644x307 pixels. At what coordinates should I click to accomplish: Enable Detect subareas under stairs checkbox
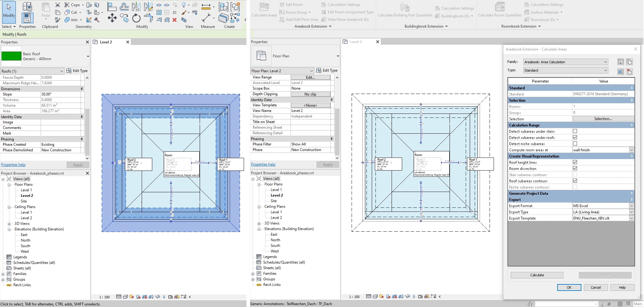click(x=575, y=131)
